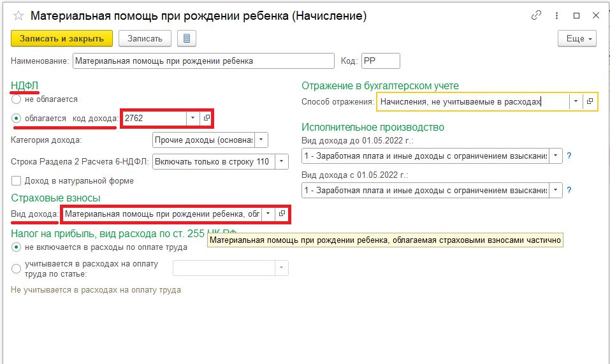
Task: Click the 'Включать только в строку 110' field
Action: click(214, 162)
